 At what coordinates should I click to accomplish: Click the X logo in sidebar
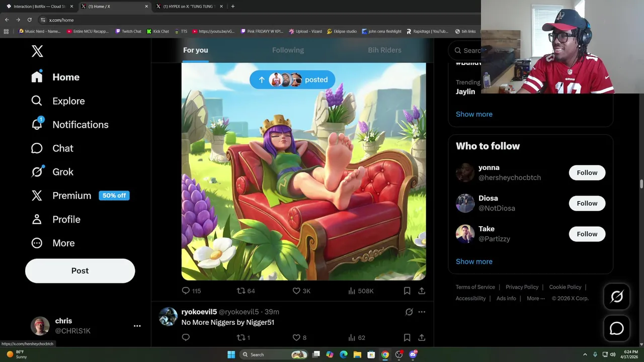(37, 51)
